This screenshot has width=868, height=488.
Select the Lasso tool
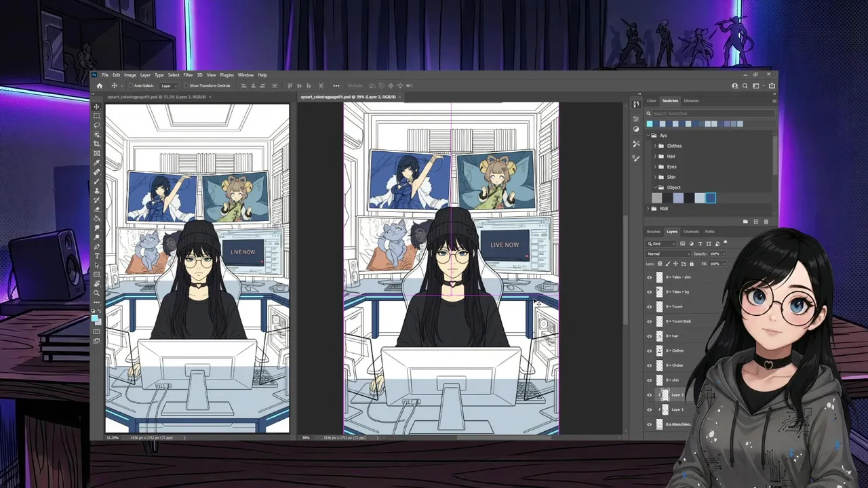[96, 125]
